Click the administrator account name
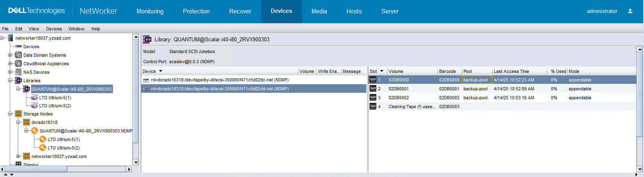Screen dimensions: 644x177 (602, 11)
